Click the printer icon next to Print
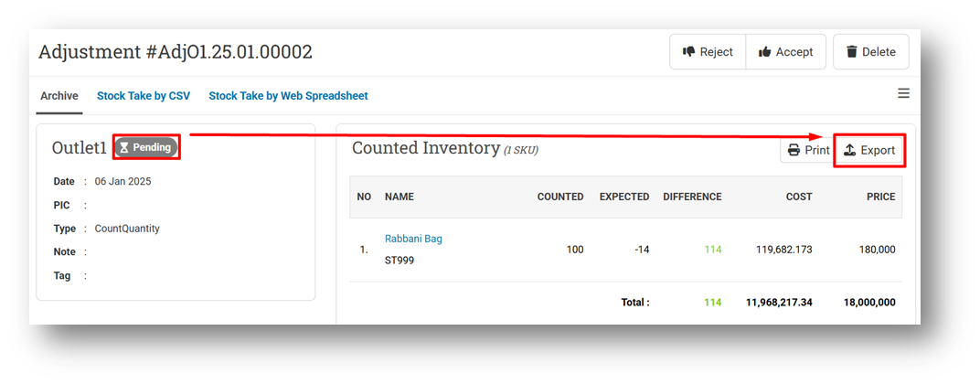The height and width of the screenshot is (384, 980). (794, 150)
